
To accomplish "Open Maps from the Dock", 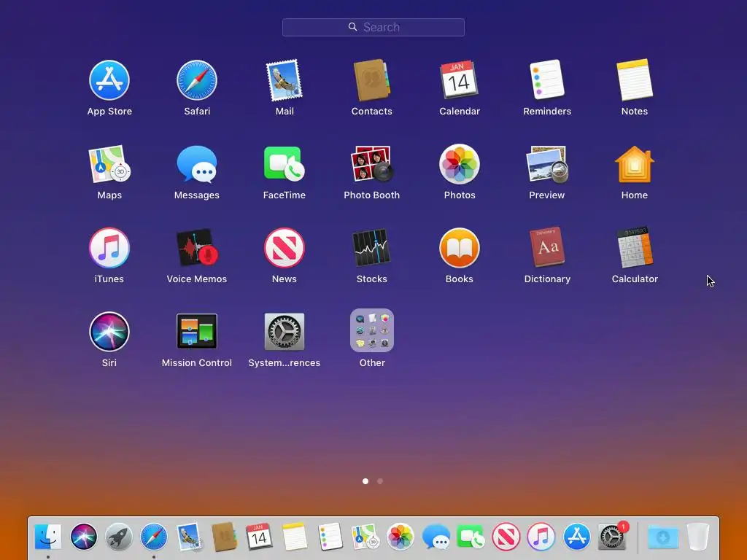I will [x=365, y=537].
